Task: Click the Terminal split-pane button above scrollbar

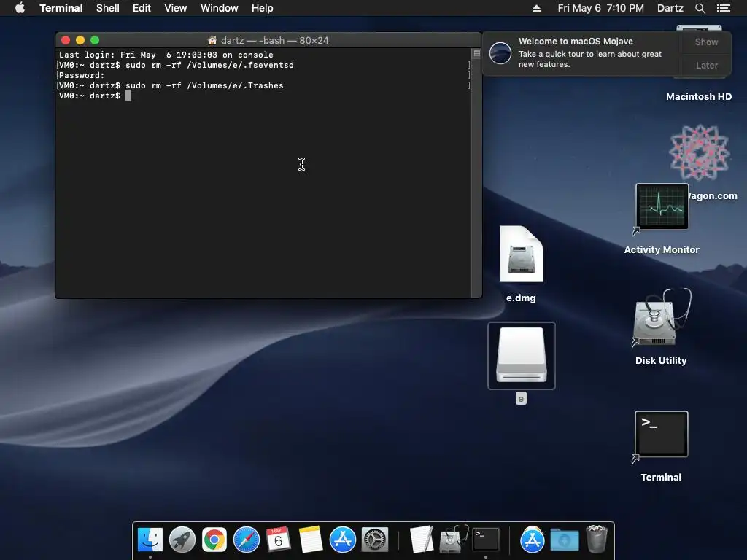Action: click(476, 53)
